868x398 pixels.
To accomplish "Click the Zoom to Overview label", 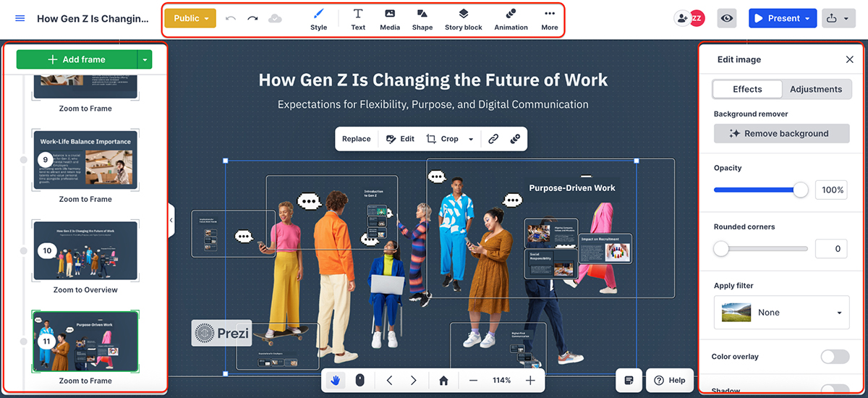I will 85,289.
